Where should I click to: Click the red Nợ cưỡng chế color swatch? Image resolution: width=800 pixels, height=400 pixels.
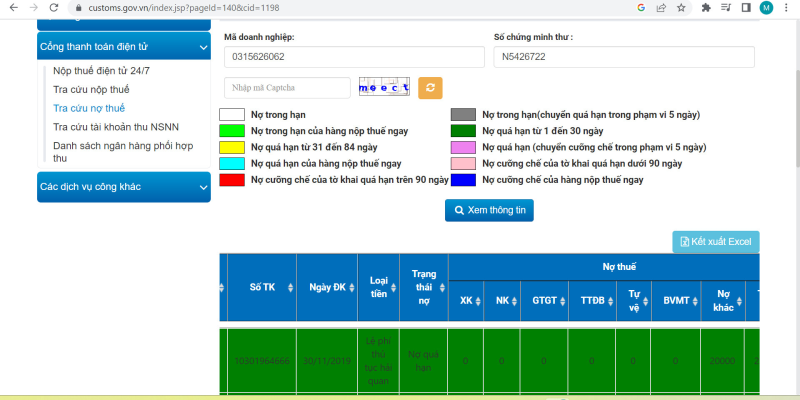232,180
